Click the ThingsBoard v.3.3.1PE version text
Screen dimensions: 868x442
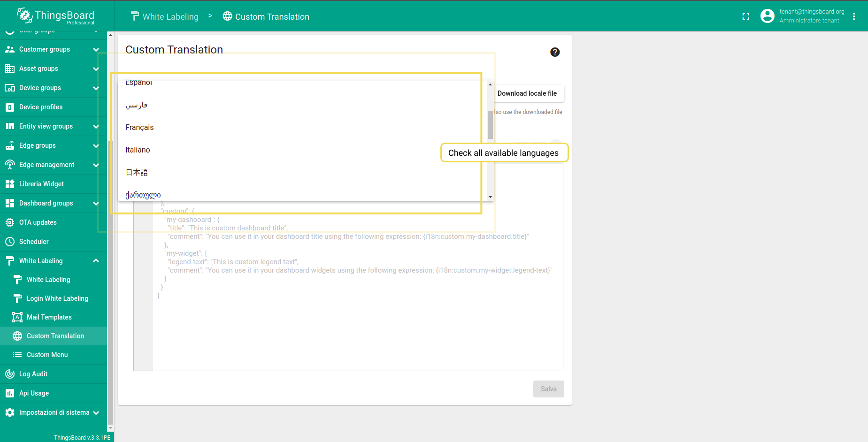(82, 437)
